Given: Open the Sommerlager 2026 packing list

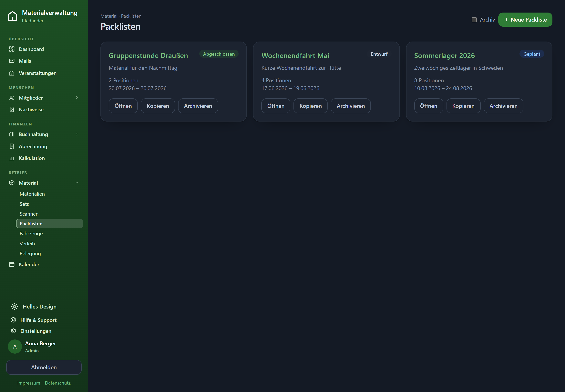Looking at the screenshot, I should pyautogui.click(x=428, y=106).
